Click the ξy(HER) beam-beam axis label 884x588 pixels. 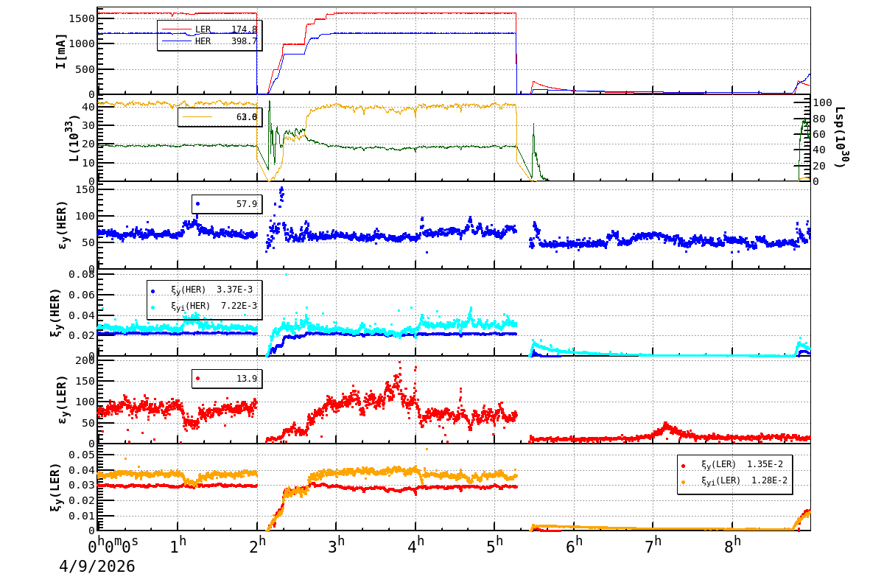point(56,312)
